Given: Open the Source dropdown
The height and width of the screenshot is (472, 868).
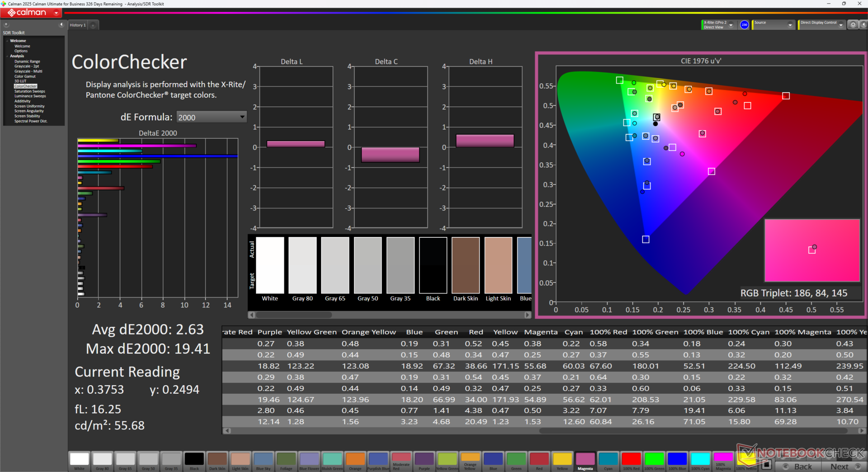Looking at the screenshot, I should [789, 25].
